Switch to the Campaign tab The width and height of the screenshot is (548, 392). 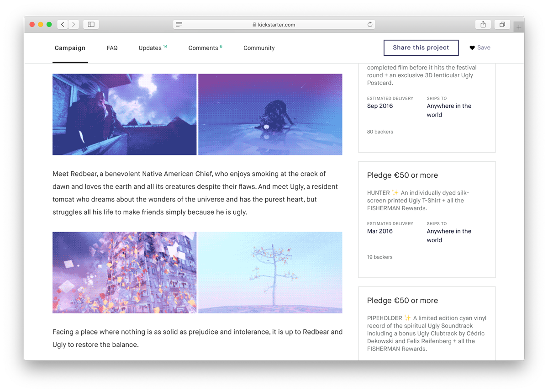click(x=70, y=48)
